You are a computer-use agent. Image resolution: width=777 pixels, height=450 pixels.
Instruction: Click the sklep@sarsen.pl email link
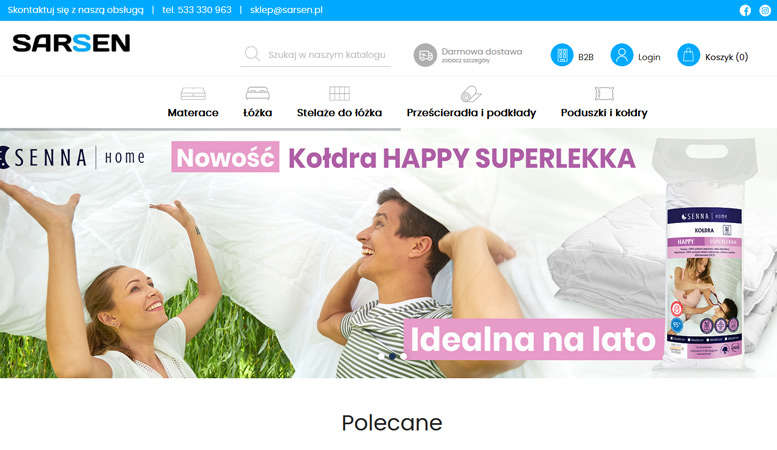286,10
